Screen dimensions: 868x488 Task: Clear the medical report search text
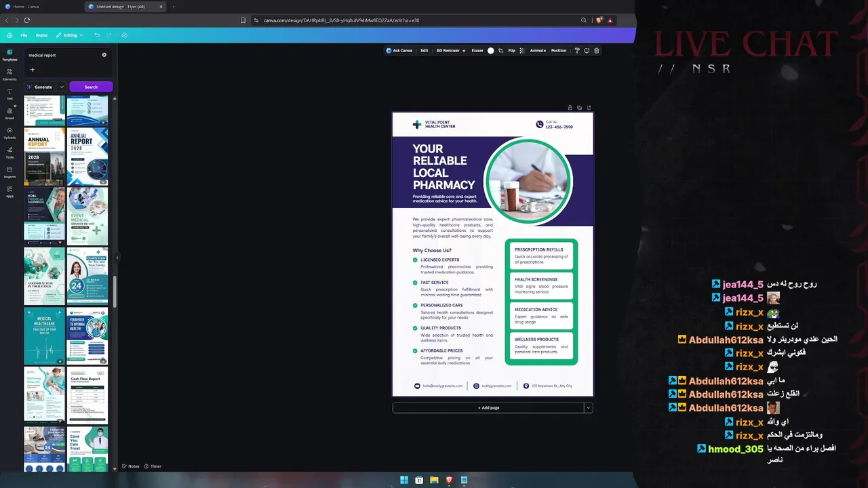104,55
